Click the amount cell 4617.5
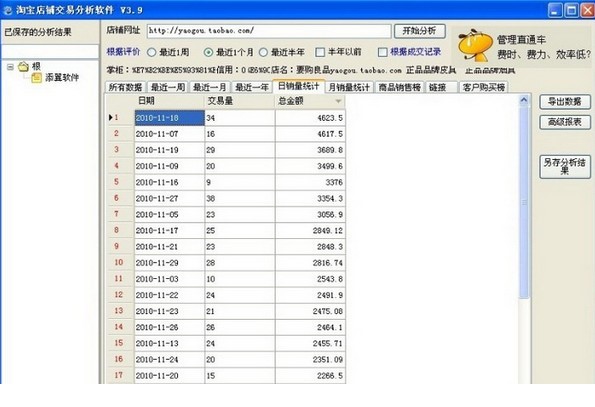 pyautogui.click(x=310, y=134)
